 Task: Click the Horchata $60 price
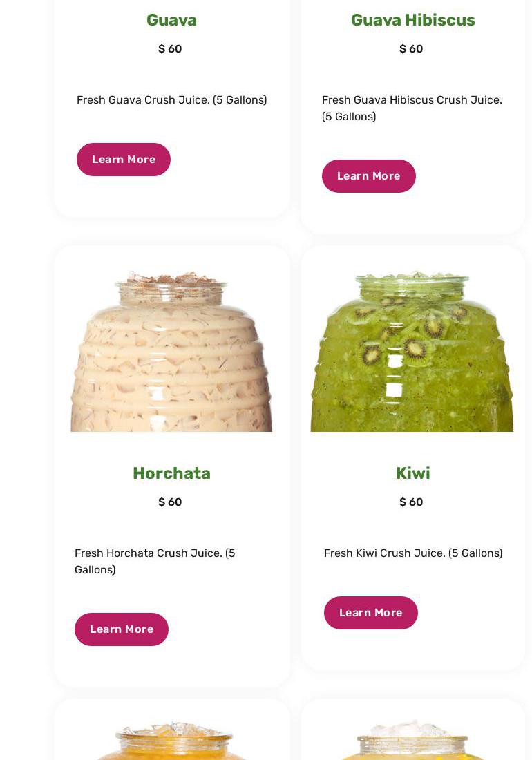point(170,502)
